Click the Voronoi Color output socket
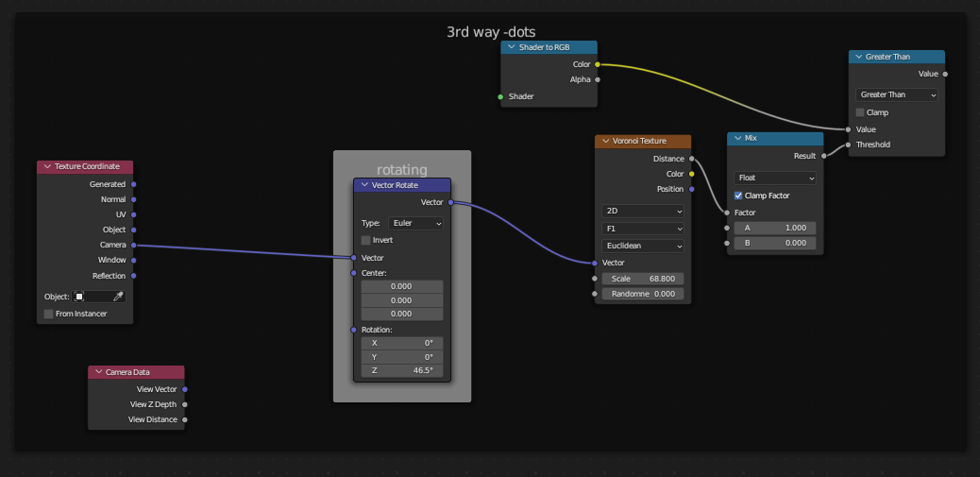The width and height of the screenshot is (980, 477). pos(691,174)
